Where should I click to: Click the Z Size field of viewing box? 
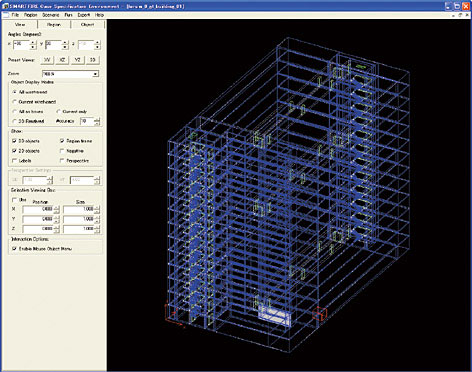coord(79,229)
